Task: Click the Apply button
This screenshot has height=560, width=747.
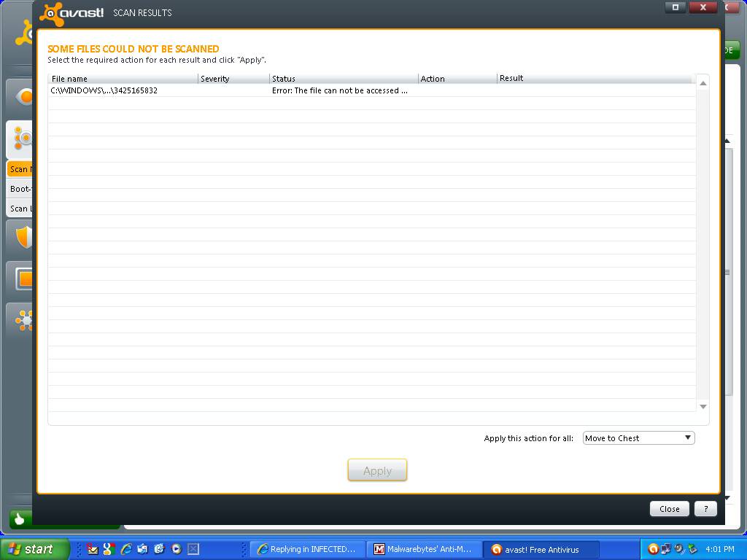Action: (x=377, y=470)
